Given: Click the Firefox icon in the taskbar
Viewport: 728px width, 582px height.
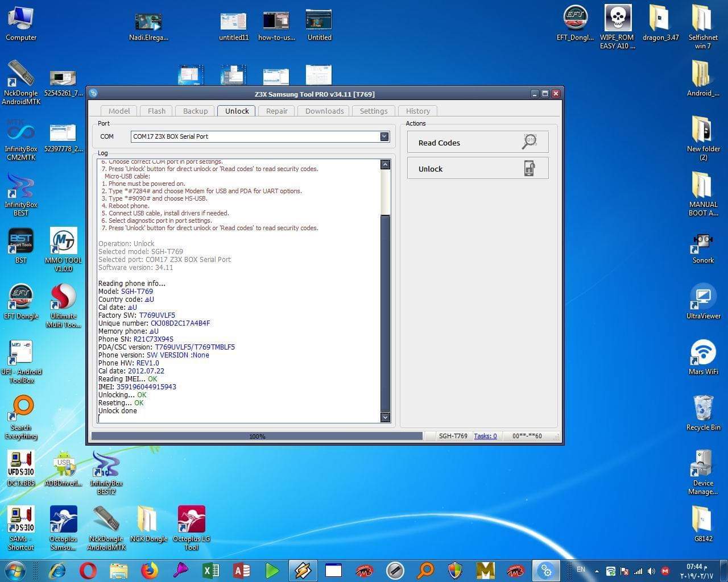Looking at the screenshot, I should (x=150, y=570).
